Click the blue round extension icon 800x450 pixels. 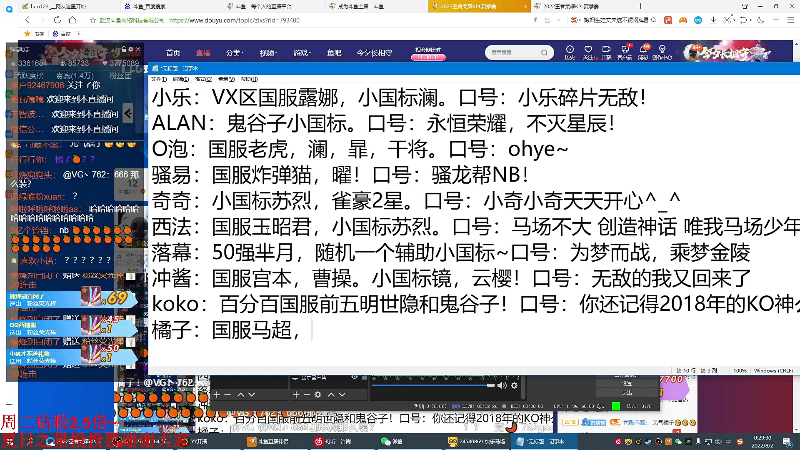tap(698, 20)
